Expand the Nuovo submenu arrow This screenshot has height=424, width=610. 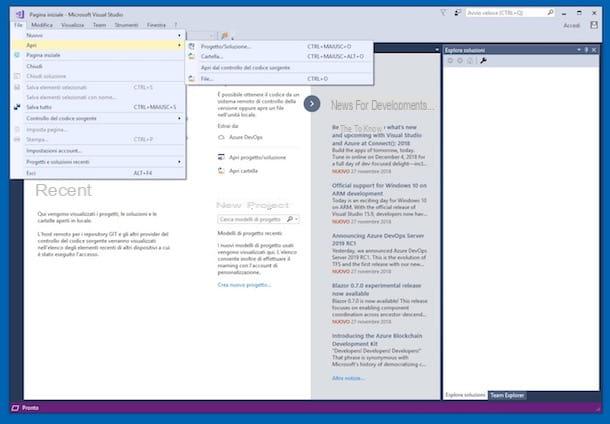179,35
